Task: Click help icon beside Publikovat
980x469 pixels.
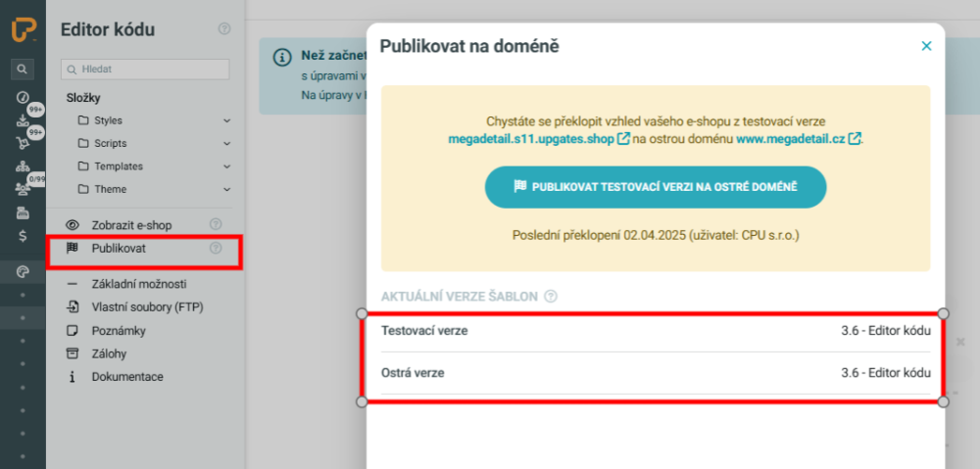Action: [216, 248]
